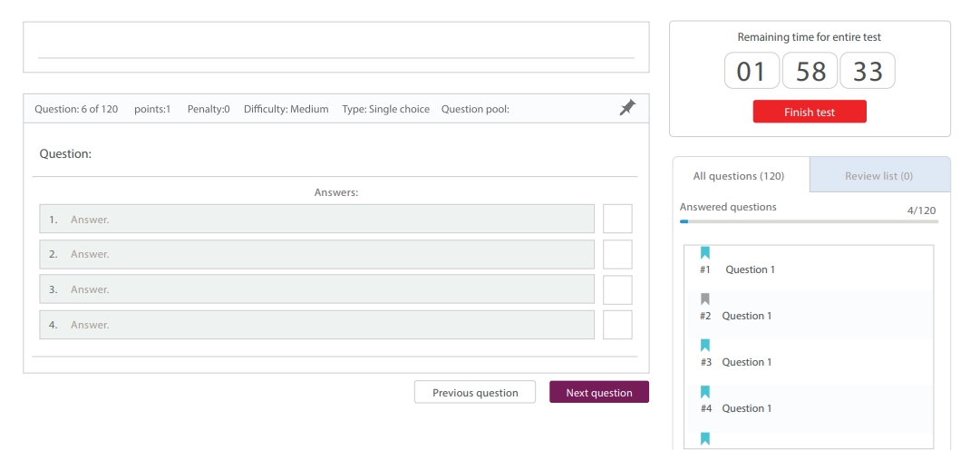Go back to the Previous question
The height and width of the screenshot is (450, 980).
(475, 392)
